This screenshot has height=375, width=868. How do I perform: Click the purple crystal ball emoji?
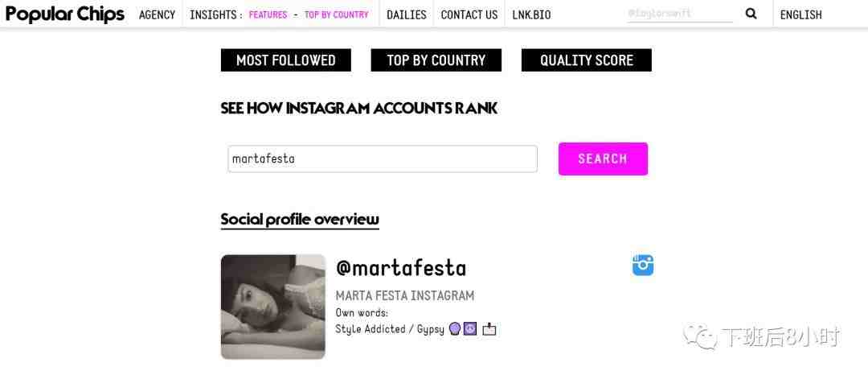click(455, 328)
